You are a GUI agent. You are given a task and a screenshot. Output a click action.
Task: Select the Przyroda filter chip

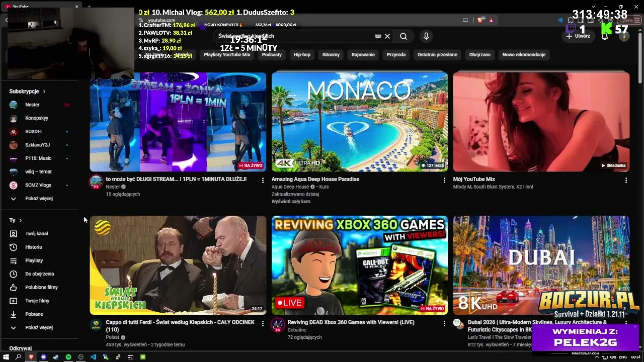coord(396,55)
